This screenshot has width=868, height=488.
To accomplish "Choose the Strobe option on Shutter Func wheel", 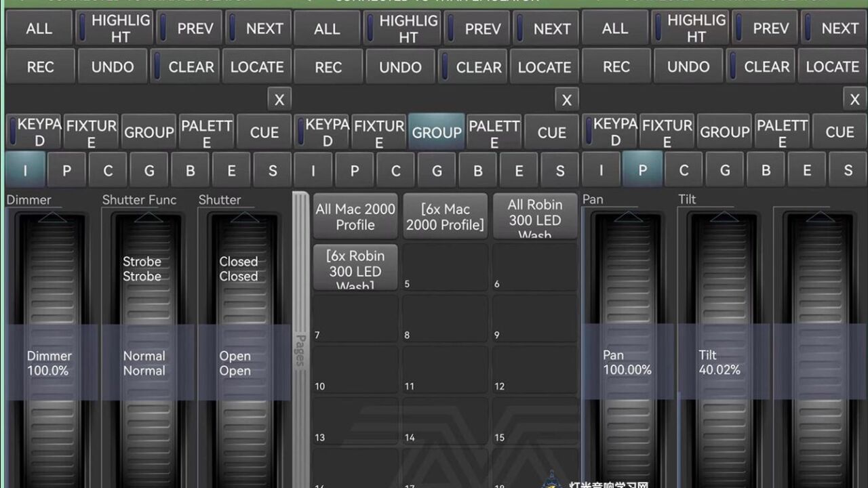I will [142, 268].
